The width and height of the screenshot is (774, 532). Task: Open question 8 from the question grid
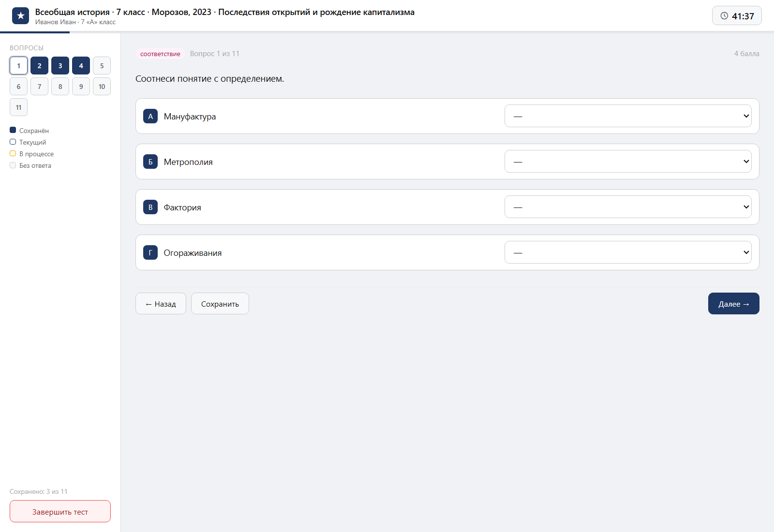pyautogui.click(x=60, y=87)
